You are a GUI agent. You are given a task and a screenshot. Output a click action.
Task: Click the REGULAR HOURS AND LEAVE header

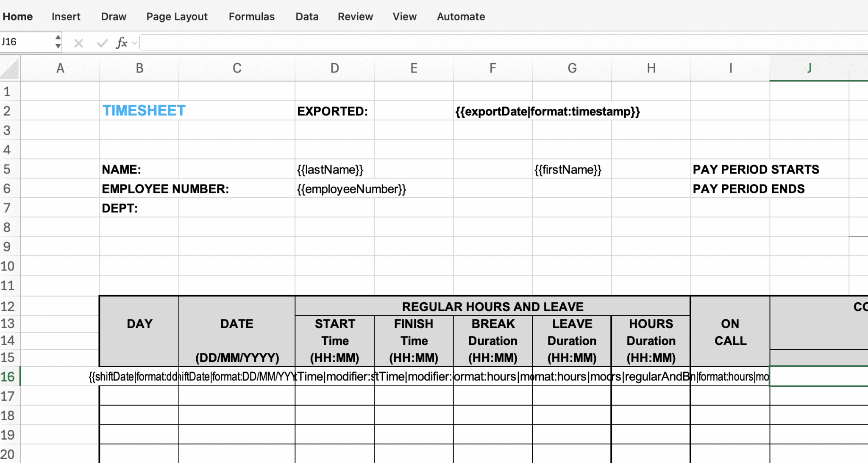pos(492,306)
